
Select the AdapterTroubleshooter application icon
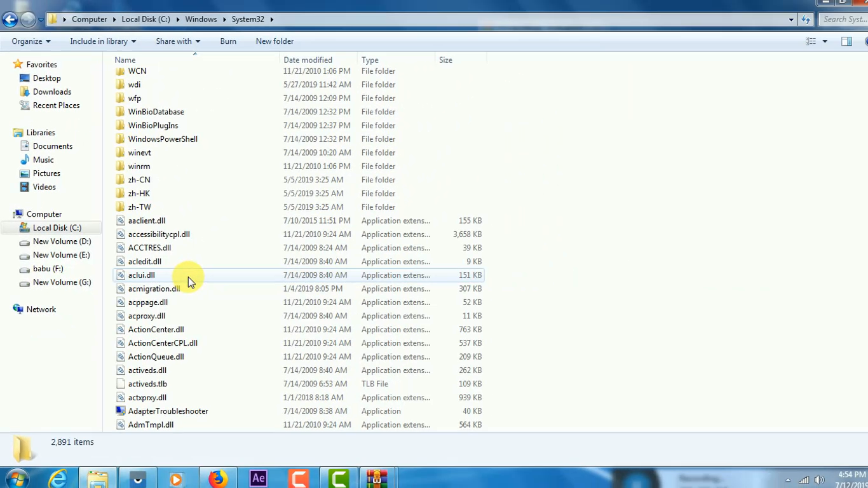120,411
